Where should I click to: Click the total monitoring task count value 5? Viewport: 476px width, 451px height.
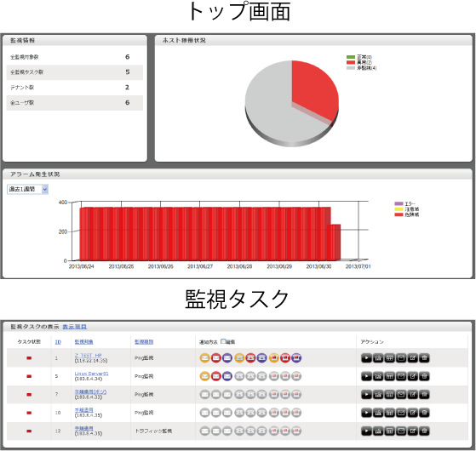click(x=128, y=72)
